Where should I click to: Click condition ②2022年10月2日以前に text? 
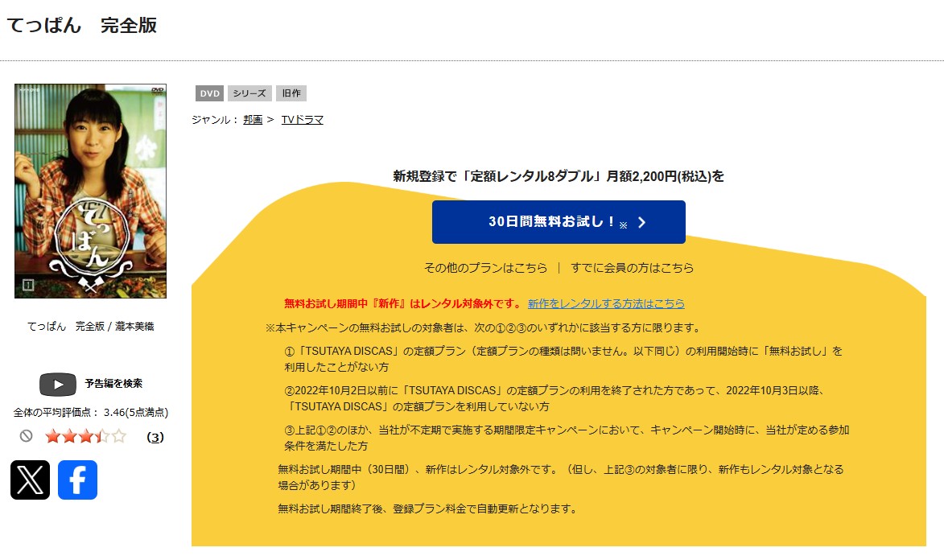[554, 398]
